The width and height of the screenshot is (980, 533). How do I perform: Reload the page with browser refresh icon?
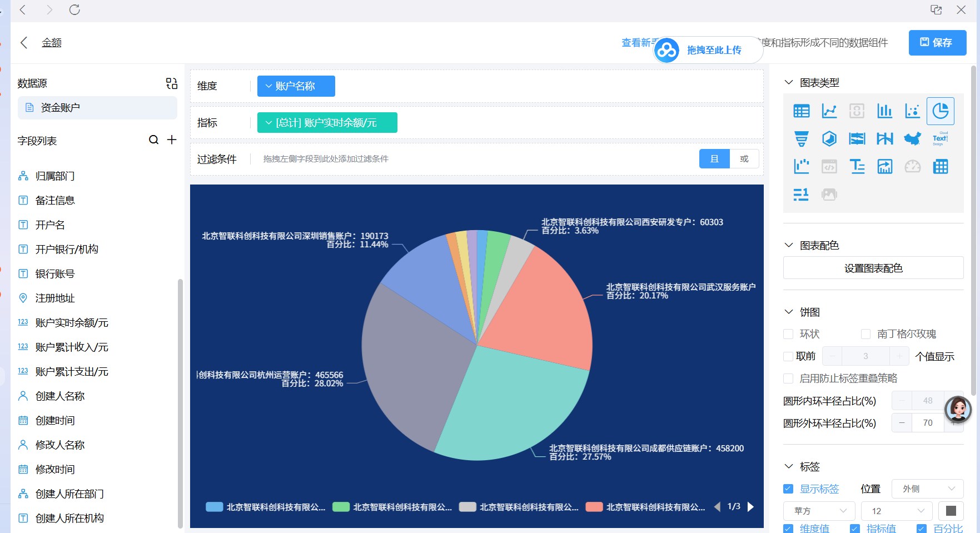pyautogui.click(x=74, y=9)
